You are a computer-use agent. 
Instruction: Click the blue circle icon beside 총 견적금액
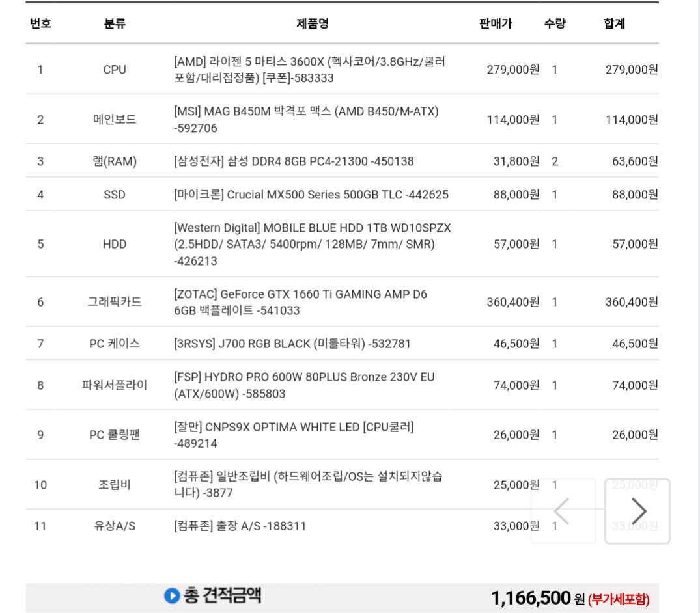pos(171,595)
